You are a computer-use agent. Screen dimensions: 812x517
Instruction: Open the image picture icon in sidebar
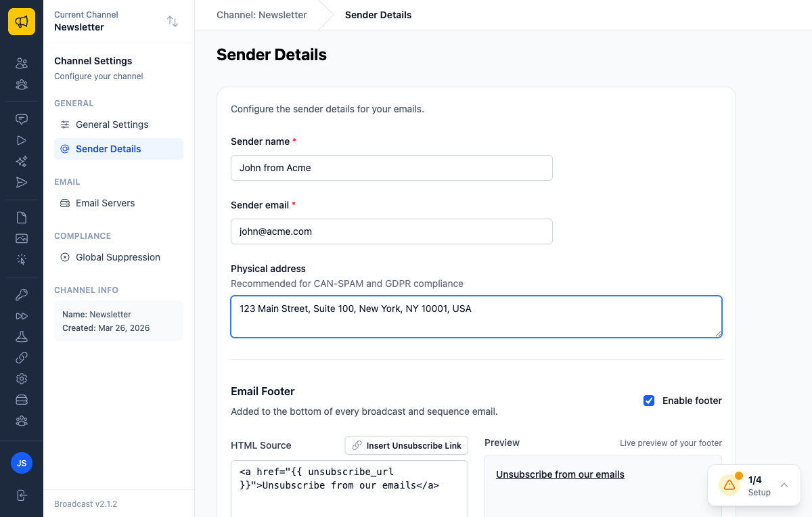(22, 238)
